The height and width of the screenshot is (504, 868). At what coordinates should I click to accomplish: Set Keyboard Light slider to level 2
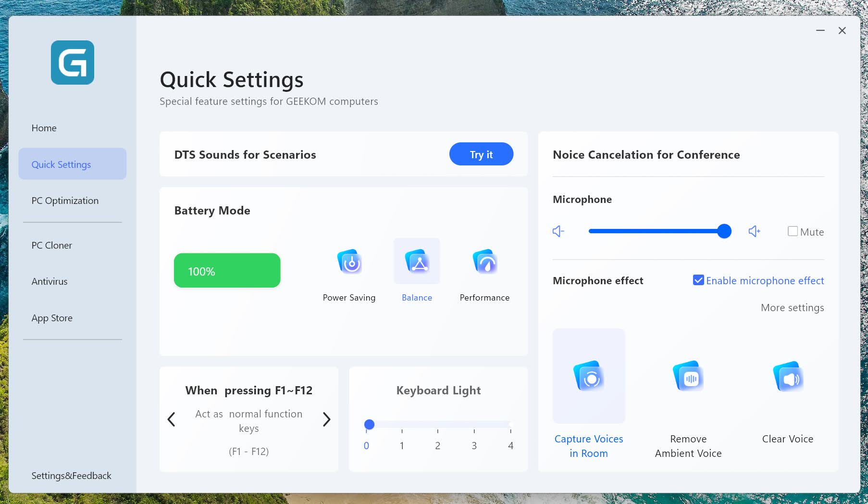click(438, 425)
